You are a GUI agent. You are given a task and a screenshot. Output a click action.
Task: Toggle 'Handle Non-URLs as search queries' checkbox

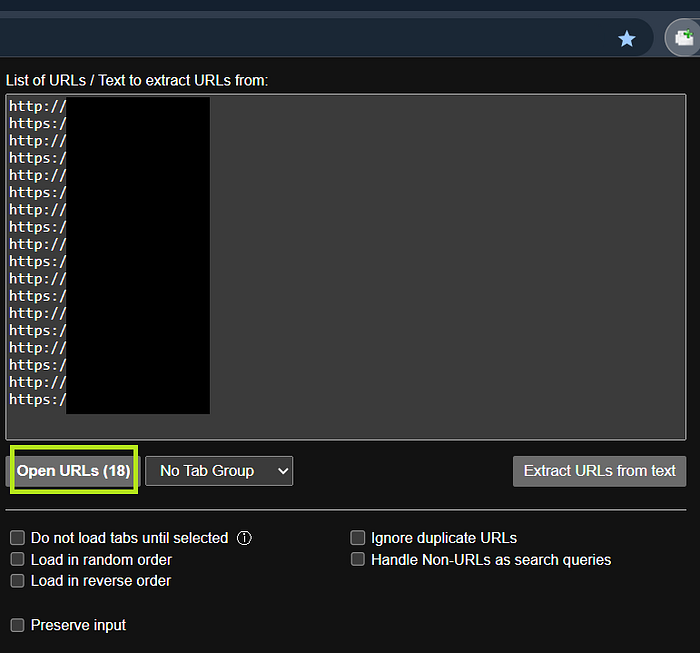point(358,559)
